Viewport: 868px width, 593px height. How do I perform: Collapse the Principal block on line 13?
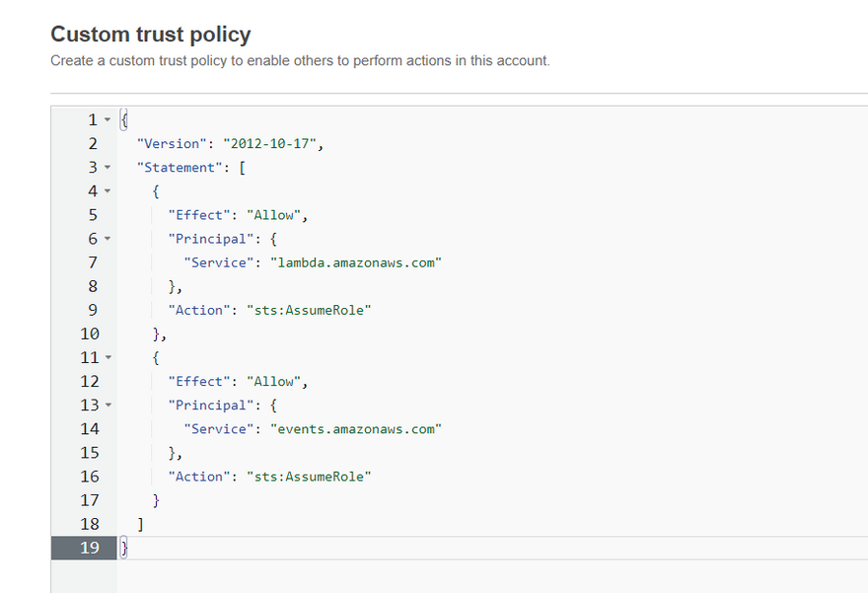[108, 406]
